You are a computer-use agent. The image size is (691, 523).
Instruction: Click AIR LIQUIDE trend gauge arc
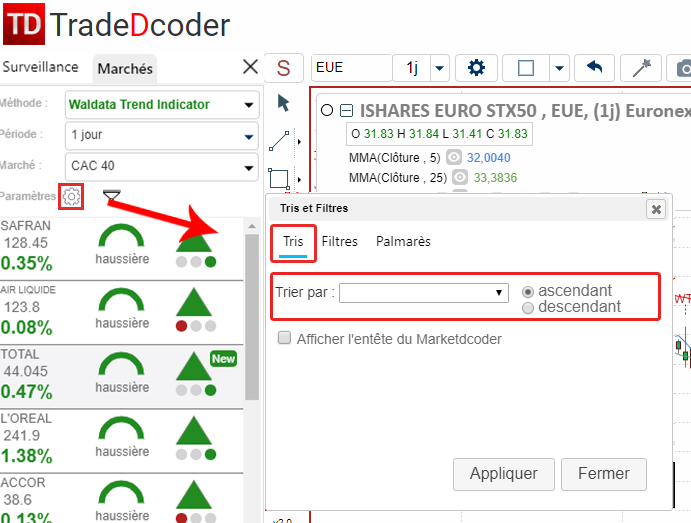click(x=122, y=299)
